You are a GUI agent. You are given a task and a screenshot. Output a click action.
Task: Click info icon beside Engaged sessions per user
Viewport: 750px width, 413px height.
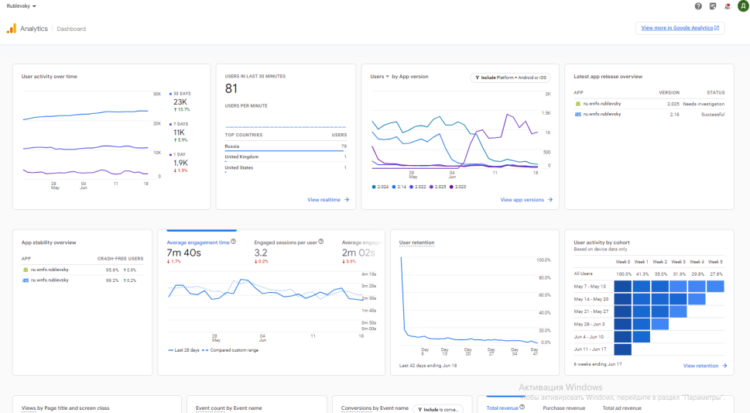point(322,241)
